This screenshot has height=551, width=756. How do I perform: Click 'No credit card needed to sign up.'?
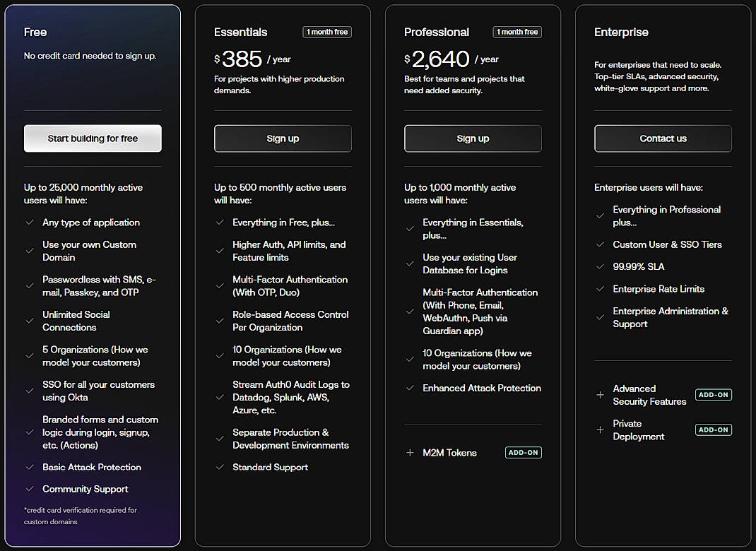tap(90, 56)
